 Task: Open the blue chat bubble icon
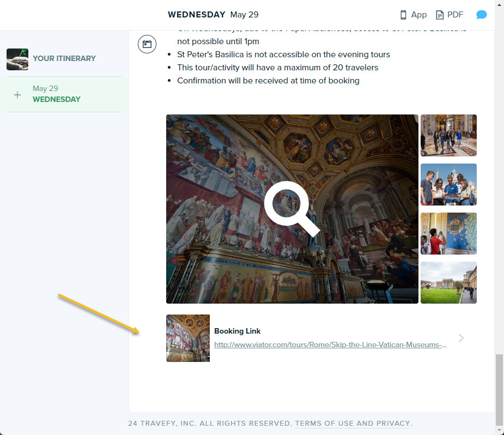(x=482, y=15)
